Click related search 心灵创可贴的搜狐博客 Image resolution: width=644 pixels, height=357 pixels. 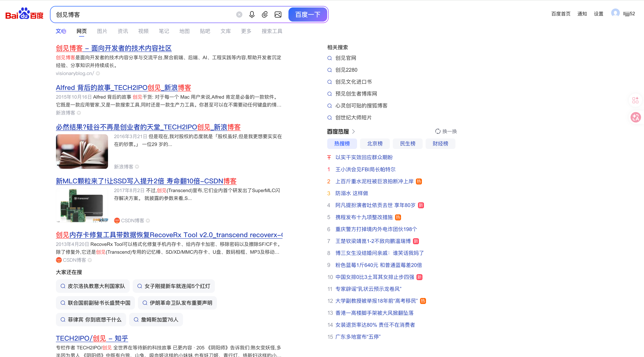(361, 106)
